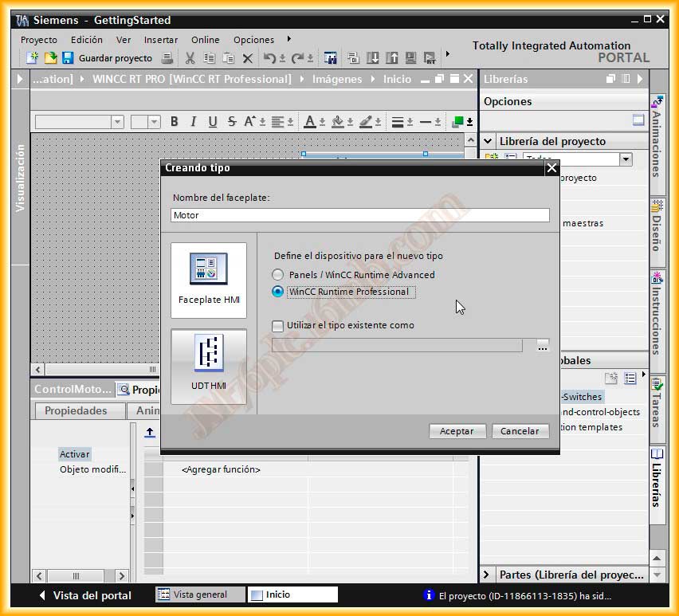This screenshot has width=679, height=616.
Task: Click the Nombre del faceplate text field
Action: coord(360,215)
